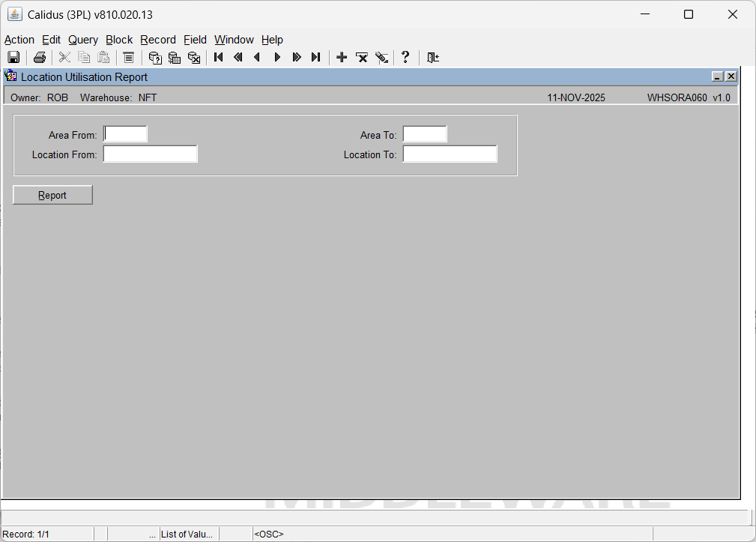Click the Enter Query toolbar icon
Screen dimensions: 756x542
155,58
